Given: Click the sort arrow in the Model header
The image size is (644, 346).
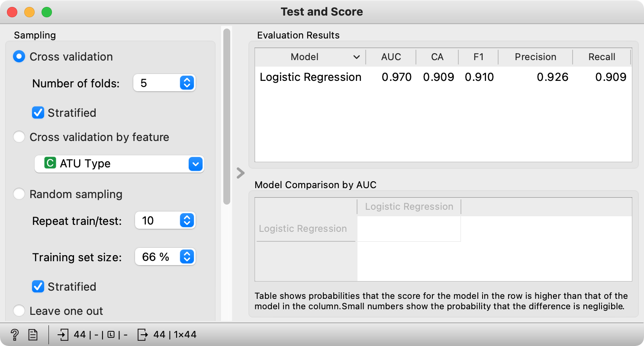Looking at the screenshot, I should point(357,57).
